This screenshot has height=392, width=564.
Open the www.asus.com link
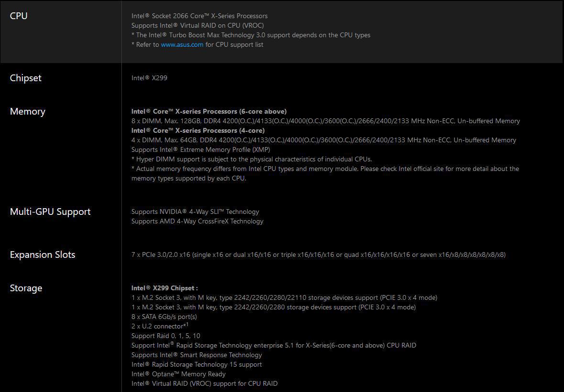182,44
